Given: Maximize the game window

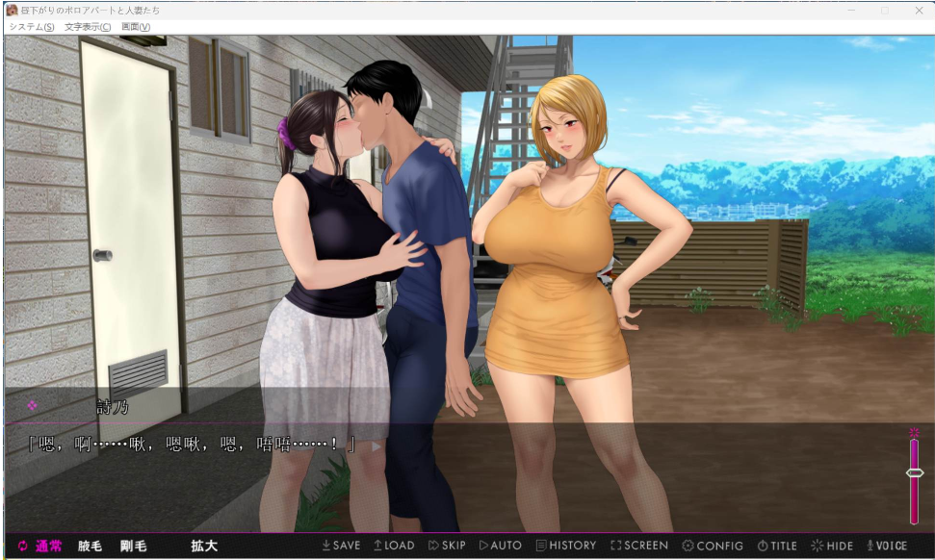Looking at the screenshot, I should [x=885, y=11].
